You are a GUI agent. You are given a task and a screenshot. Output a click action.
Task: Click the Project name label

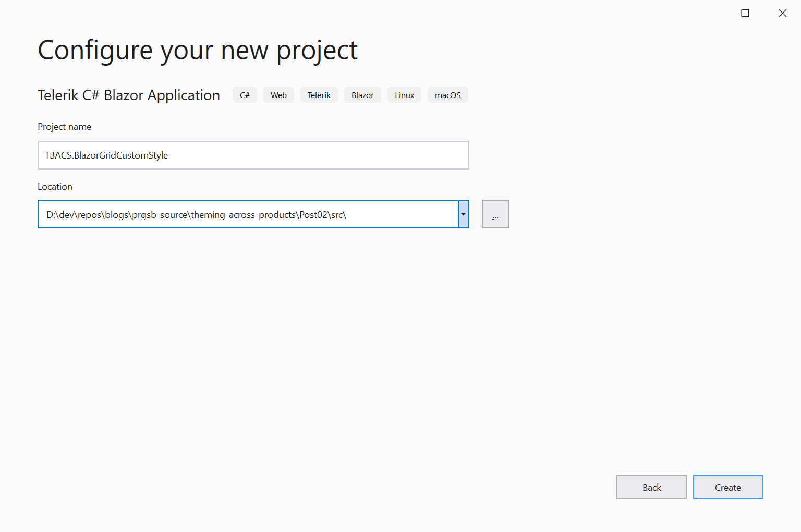(x=64, y=127)
